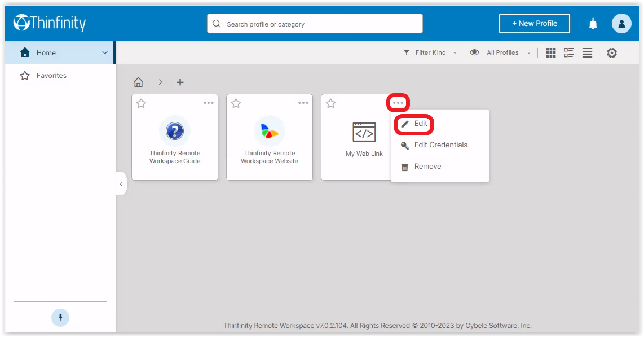Open the user account avatar menu

[621, 23]
